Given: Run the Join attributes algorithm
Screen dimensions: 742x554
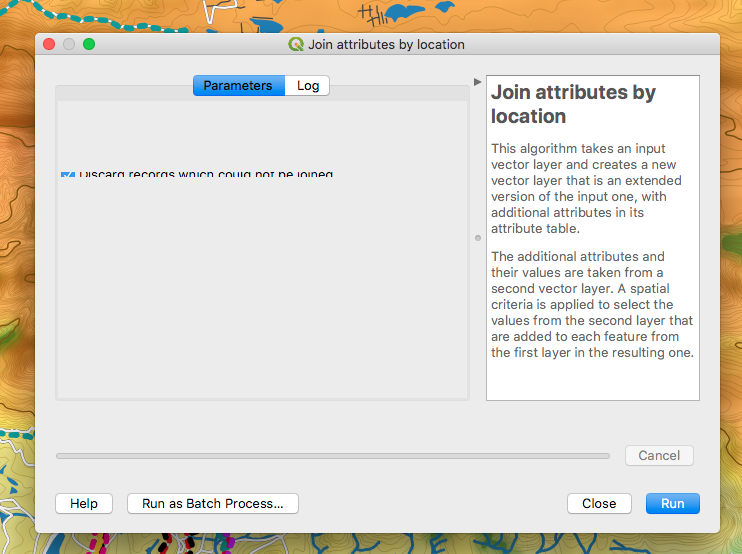Looking at the screenshot, I should tap(672, 503).
